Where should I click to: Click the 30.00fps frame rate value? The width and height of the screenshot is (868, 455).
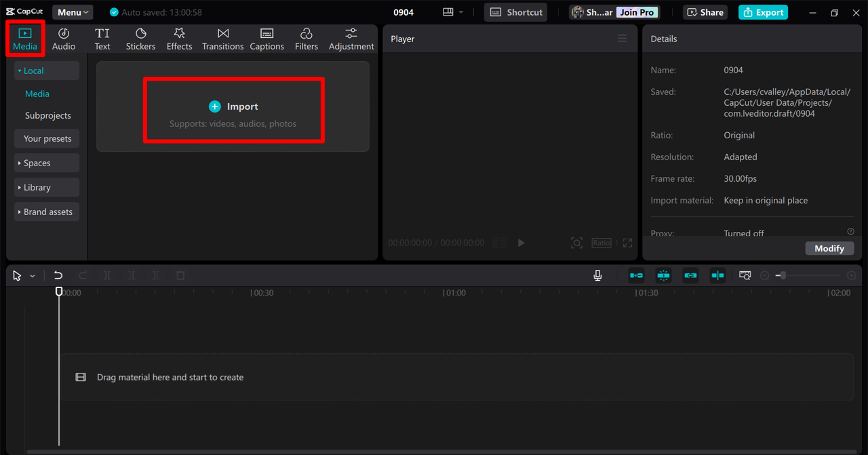pyautogui.click(x=740, y=178)
